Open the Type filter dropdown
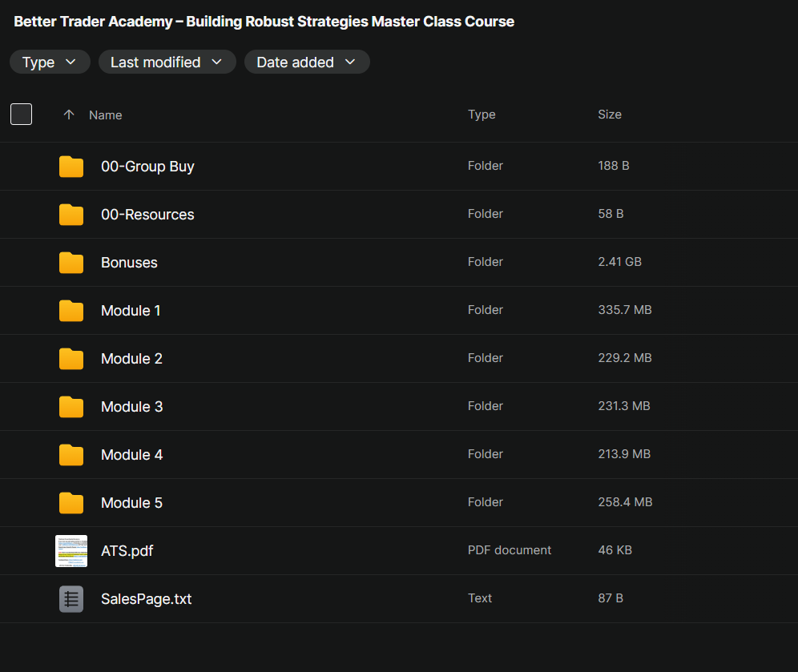 coord(50,62)
